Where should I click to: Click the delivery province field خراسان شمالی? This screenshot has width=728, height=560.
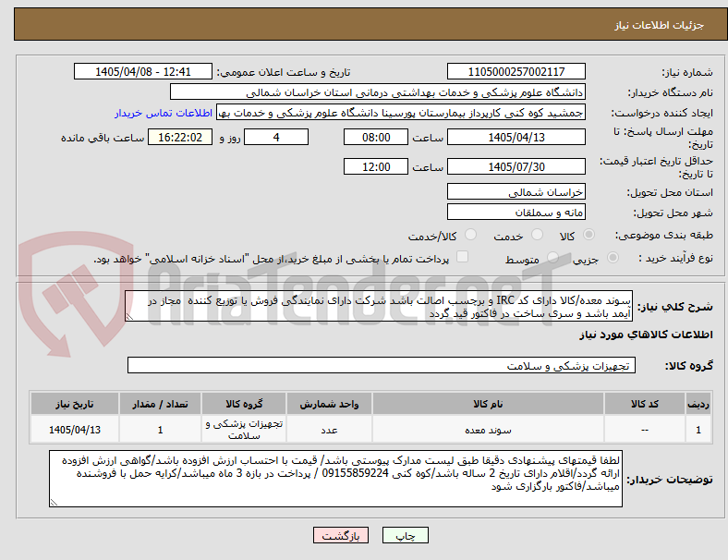(516, 192)
